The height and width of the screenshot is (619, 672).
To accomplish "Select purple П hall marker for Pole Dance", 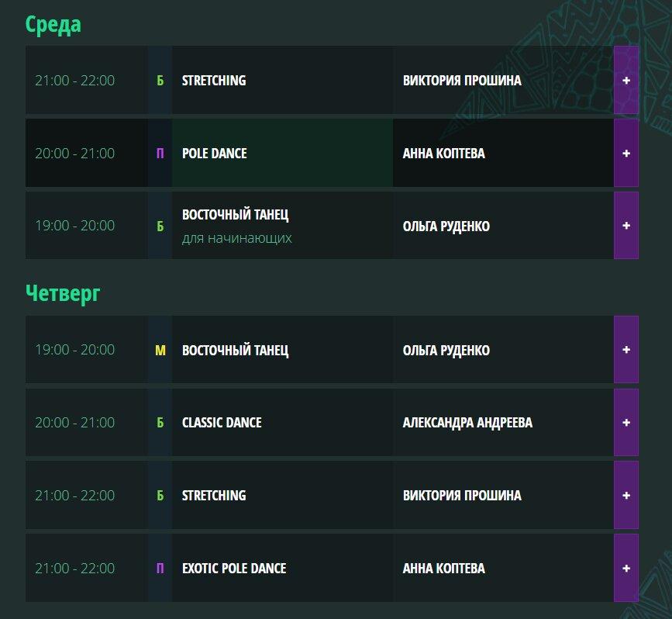I will (160, 153).
